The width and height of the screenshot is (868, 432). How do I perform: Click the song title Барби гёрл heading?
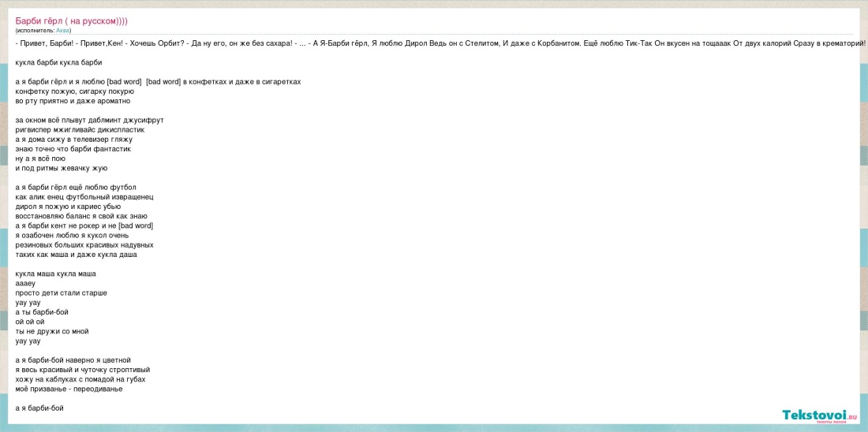click(71, 20)
